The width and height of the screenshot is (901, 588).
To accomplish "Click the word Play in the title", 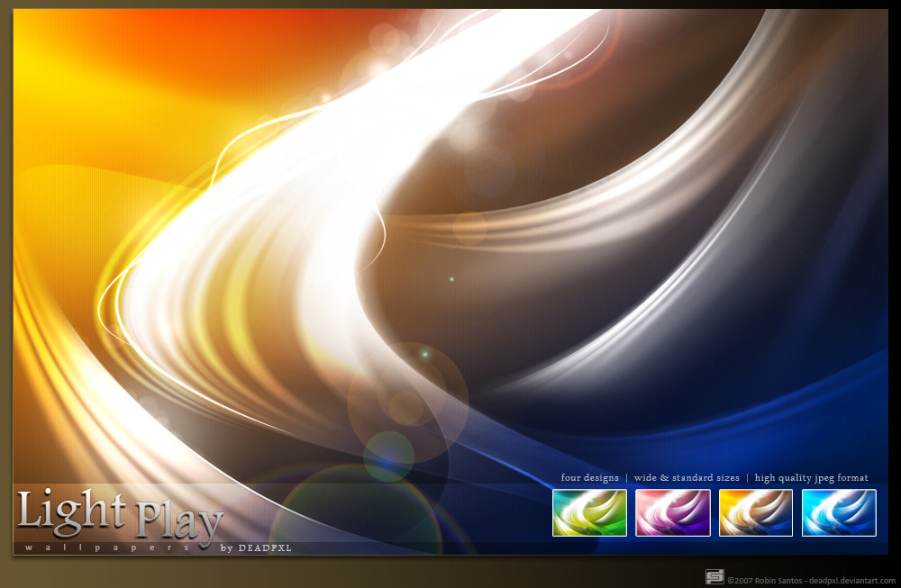I will (179, 521).
